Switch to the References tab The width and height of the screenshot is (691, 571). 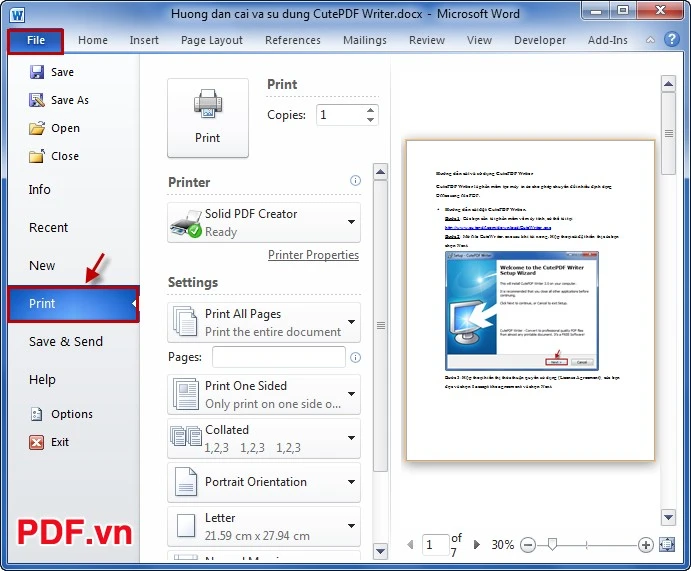(293, 40)
